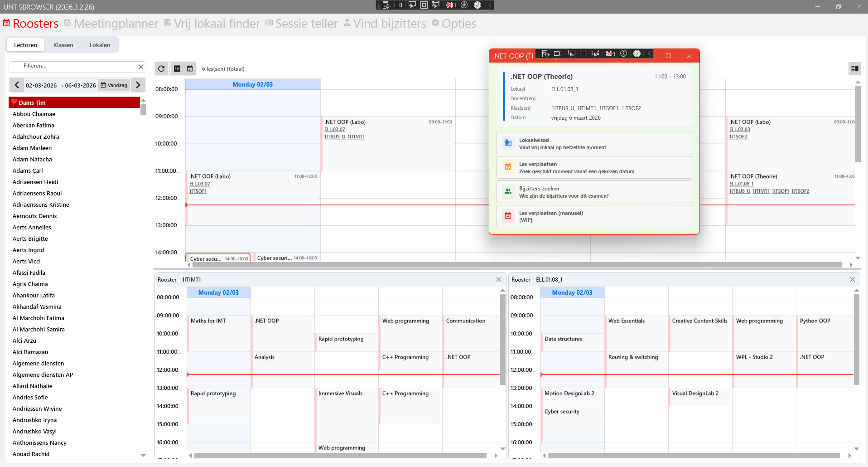Go to the next week
Screen dimensions: 868x467
(138, 85)
